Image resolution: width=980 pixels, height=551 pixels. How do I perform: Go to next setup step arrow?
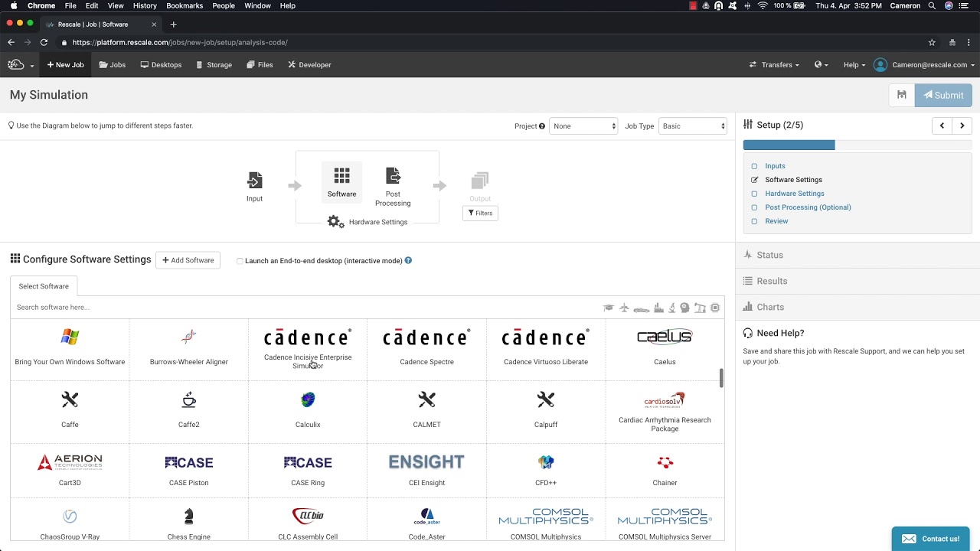click(x=962, y=126)
